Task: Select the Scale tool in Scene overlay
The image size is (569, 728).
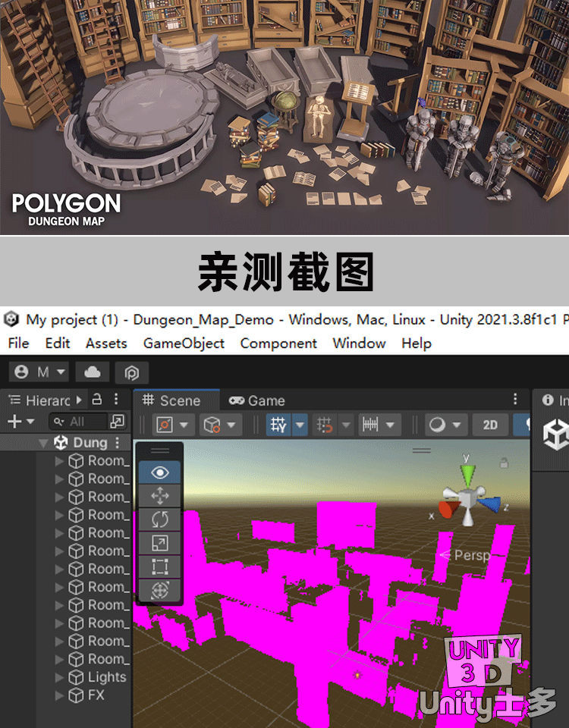Action: tap(160, 543)
